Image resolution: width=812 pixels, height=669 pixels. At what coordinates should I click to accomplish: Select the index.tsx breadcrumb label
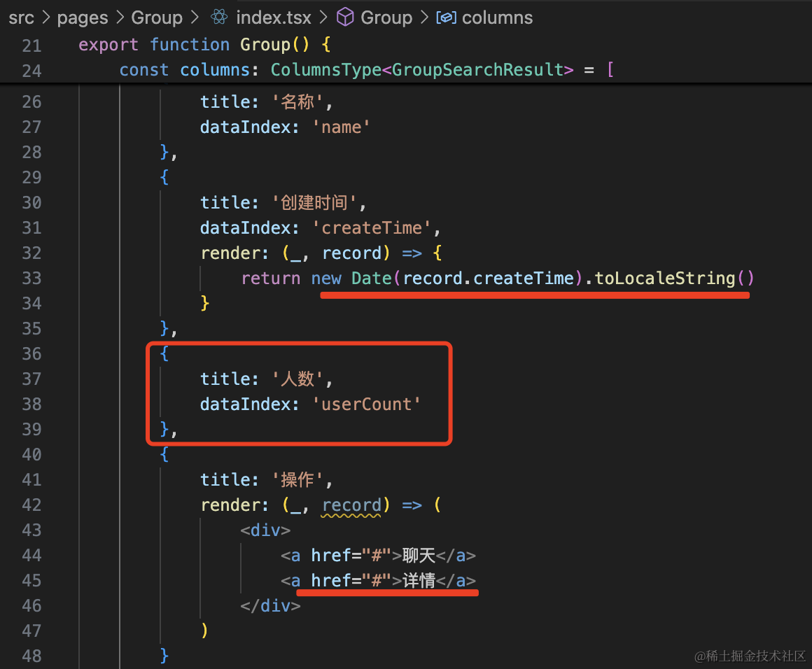point(273,17)
